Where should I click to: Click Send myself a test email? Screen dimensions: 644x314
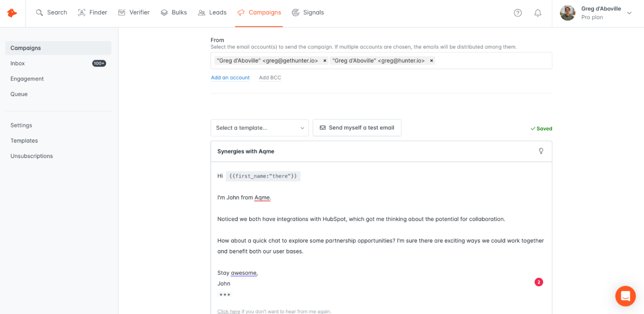[x=357, y=128]
